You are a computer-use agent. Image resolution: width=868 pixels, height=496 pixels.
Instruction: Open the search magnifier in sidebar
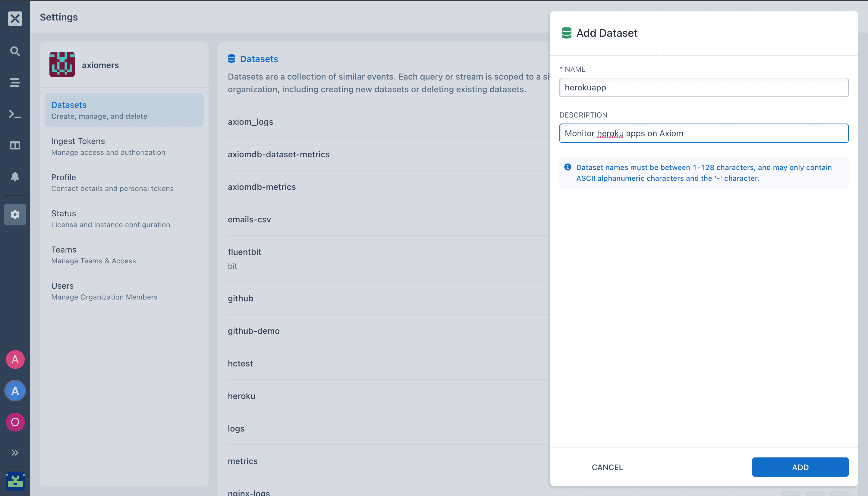tap(15, 51)
